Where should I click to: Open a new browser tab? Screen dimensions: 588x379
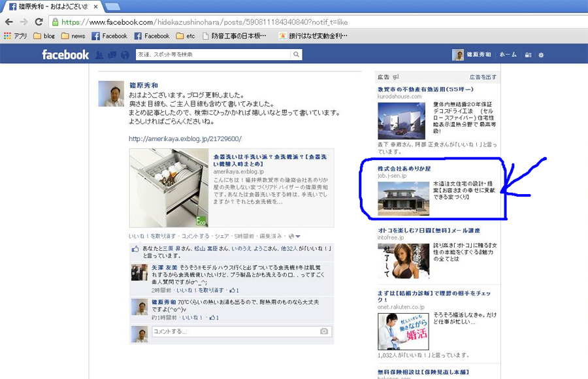pyautogui.click(x=112, y=7)
